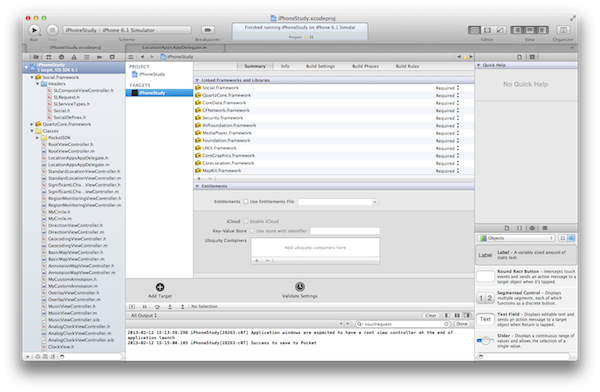The width and height of the screenshot is (600, 392).
Task: Expand the PocketSDK folder
Action: [x=38, y=138]
